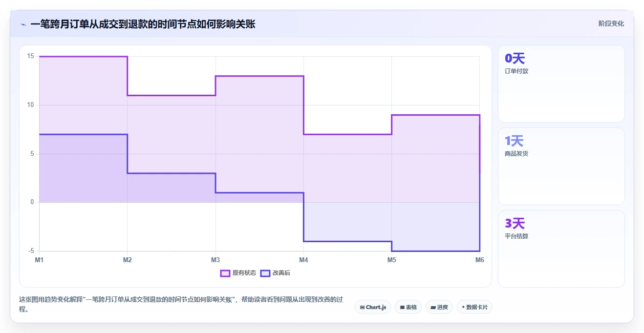The width and height of the screenshot is (644, 333).
Task: Click the M5 axis label
Action: pos(391,260)
